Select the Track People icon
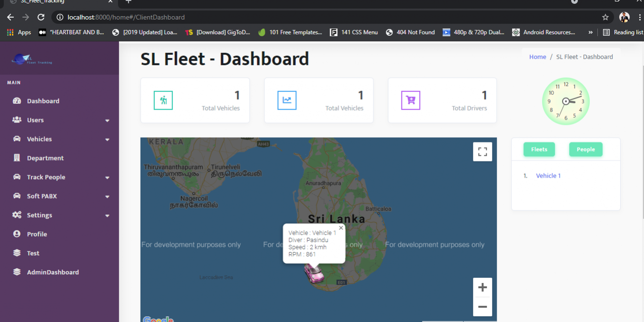The width and height of the screenshot is (644, 322). pyautogui.click(x=17, y=177)
